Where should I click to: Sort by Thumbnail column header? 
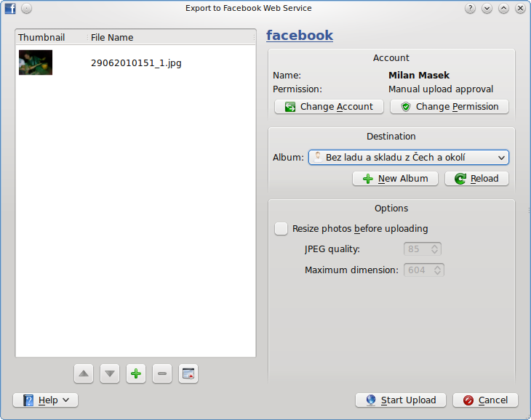pos(51,38)
